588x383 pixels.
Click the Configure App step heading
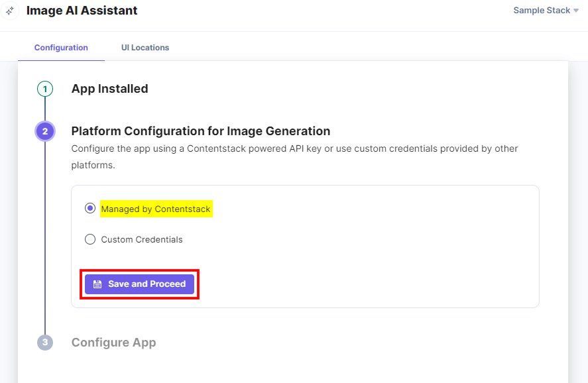[113, 343]
